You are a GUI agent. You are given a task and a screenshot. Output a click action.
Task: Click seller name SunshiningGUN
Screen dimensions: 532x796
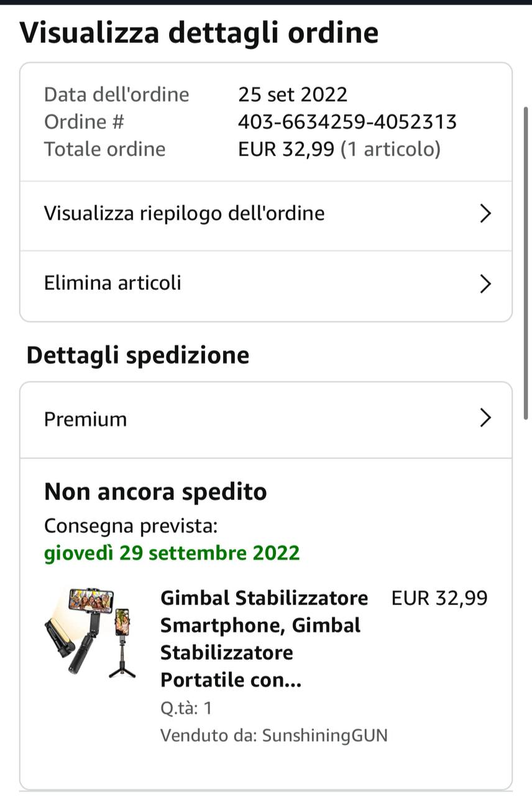(x=324, y=736)
